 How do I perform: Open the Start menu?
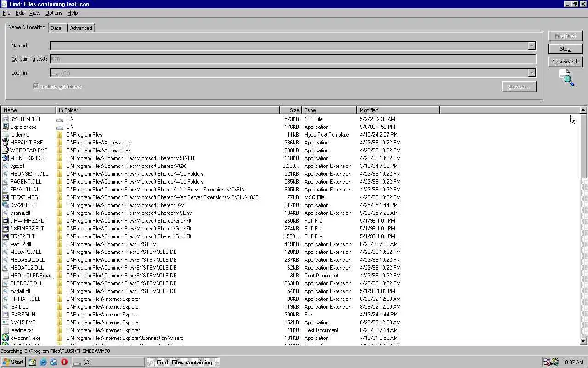13,362
